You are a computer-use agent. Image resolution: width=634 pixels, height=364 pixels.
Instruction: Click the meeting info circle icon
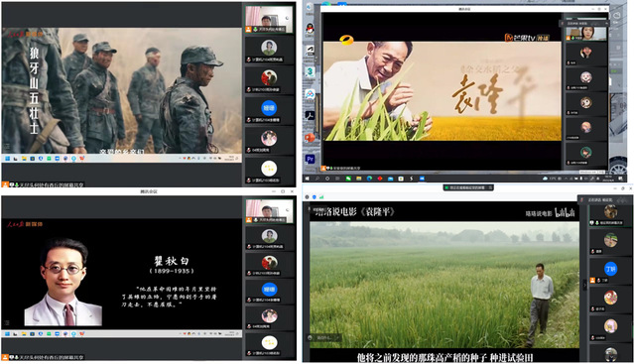pyautogui.click(x=307, y=197)
